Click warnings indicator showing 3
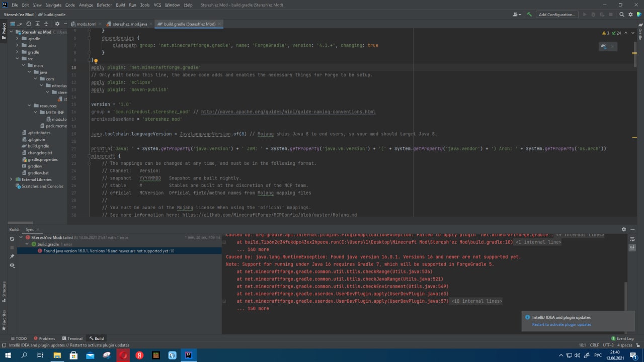 605,33
